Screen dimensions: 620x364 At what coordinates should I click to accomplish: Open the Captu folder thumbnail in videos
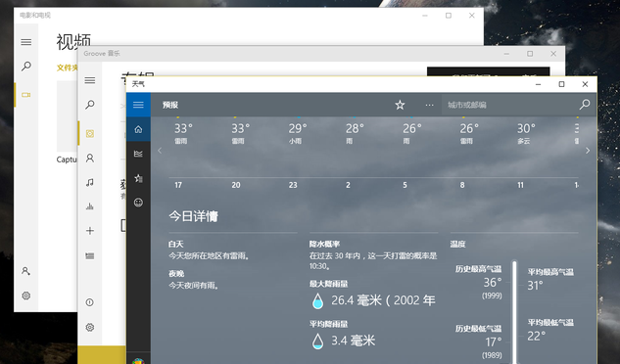(67, 116)
